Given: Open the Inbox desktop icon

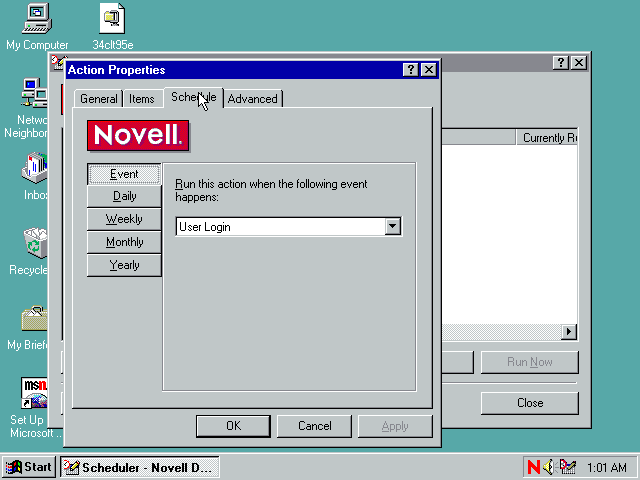Looking at the screenshot, I should [35, 167].
